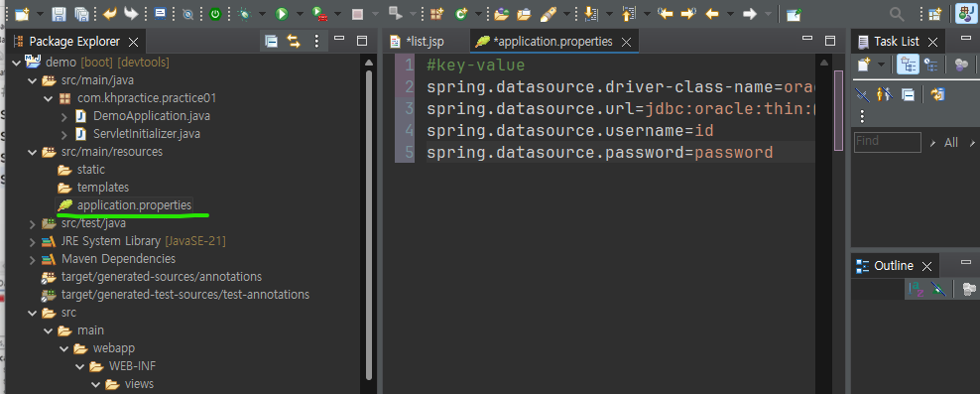Click the Search flashlight icon
The image size is (980, 394).
click(549, 14)
